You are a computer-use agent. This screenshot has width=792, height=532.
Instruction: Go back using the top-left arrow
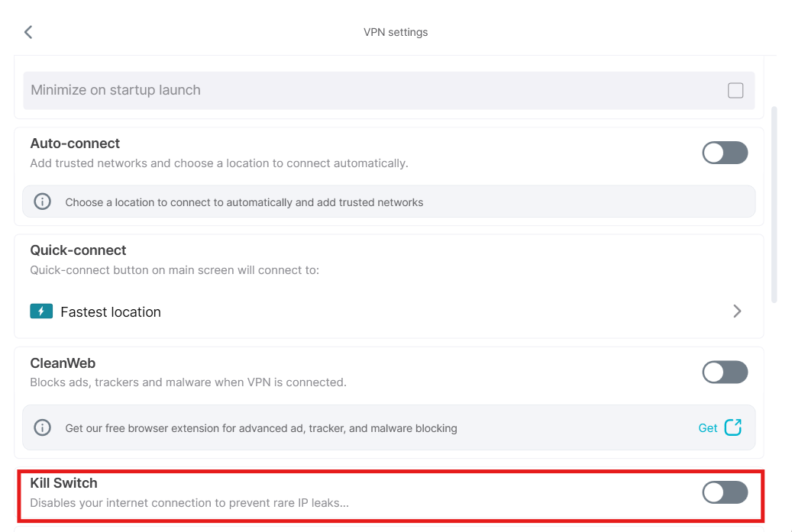point(28,32)
